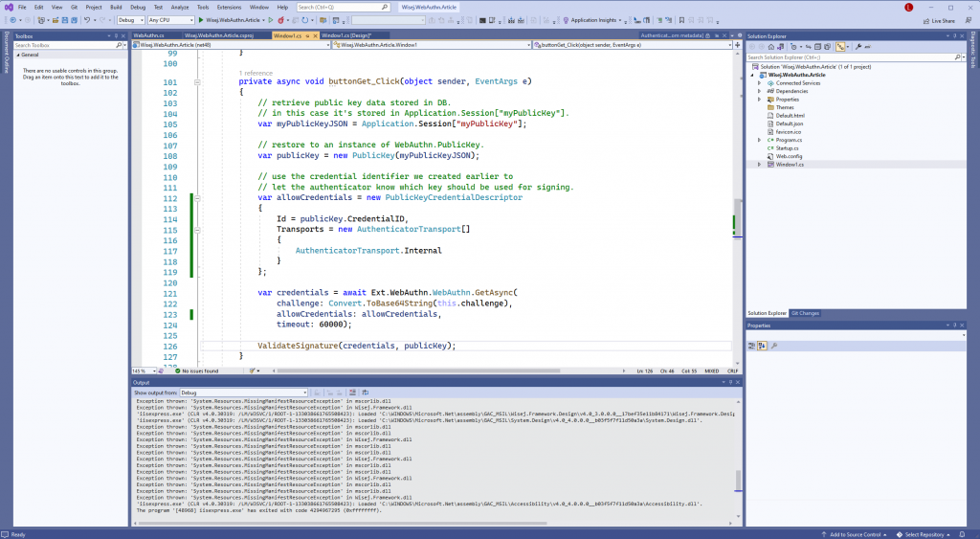Open the Build menu

click(116, 7)
